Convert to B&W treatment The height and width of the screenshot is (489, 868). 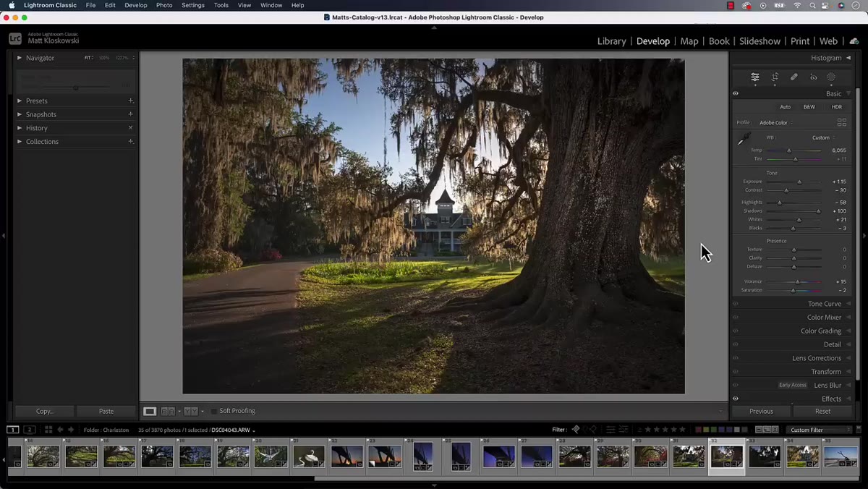[x=809, y=107]
